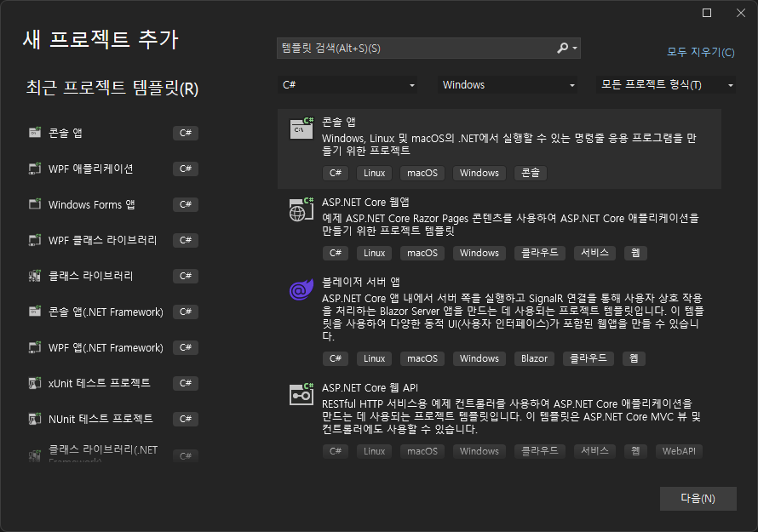The width and height of the screenshot is (758, 532).
Task: Click the ASP.NET Core 웹 API icon
Action: coord(301,394)
